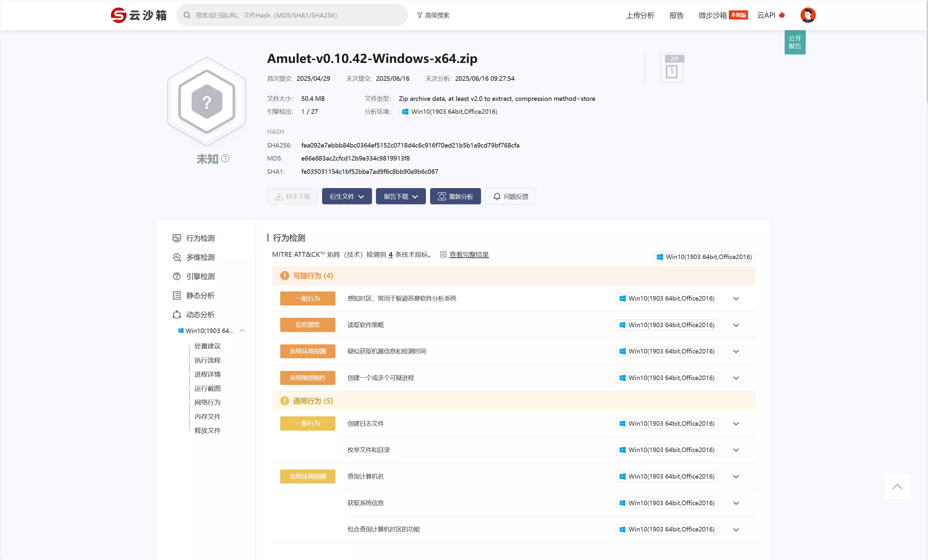Click the 重新分析 button
The image size is (928, 560).
pyautogui.click(x=455, y=196)
